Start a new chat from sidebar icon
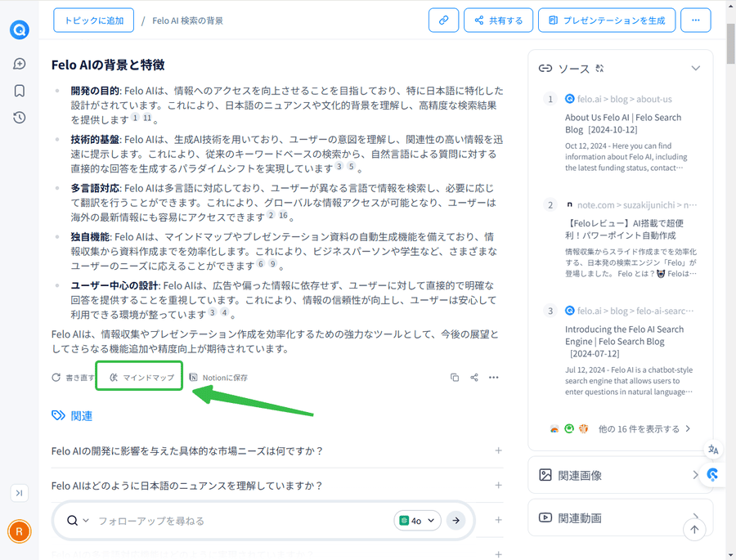This screenshot has width=736, height=560. [20, 64]
